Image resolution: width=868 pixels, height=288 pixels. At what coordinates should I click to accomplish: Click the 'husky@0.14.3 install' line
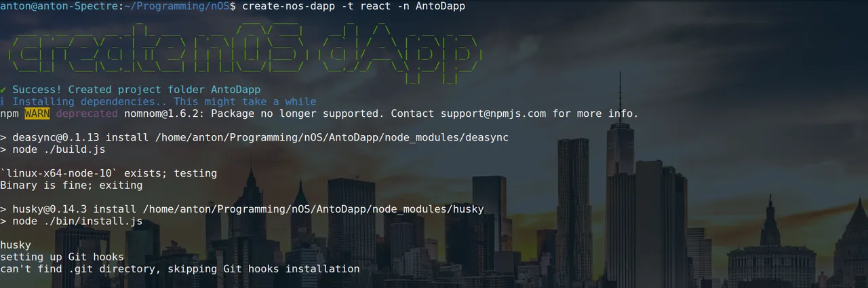point(242,209)
